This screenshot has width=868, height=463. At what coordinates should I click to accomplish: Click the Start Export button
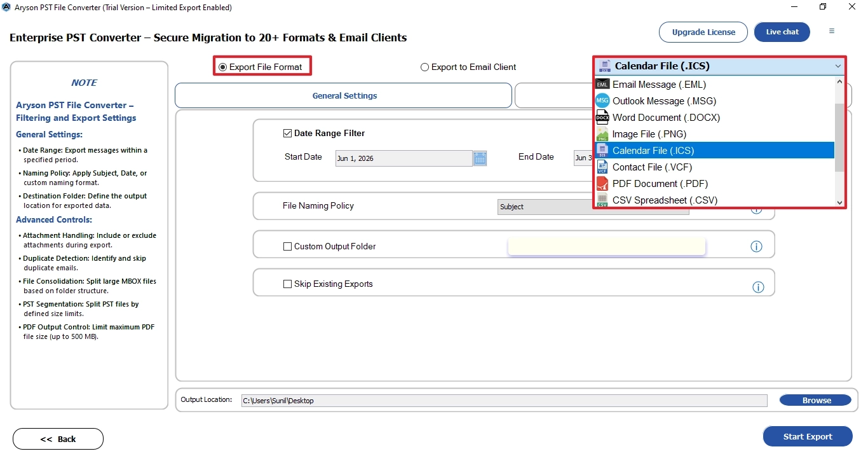coord(808,436)
